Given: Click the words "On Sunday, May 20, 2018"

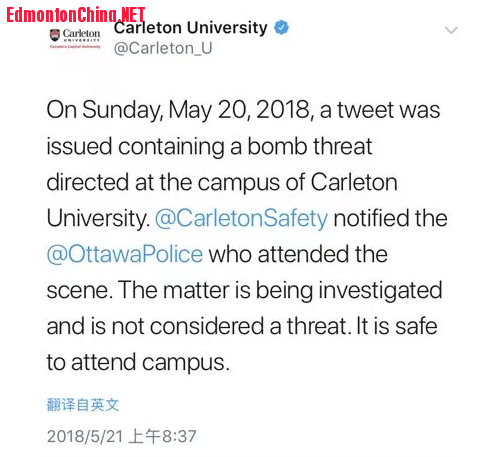Looking at the screenshot, I should click(180, 110).
